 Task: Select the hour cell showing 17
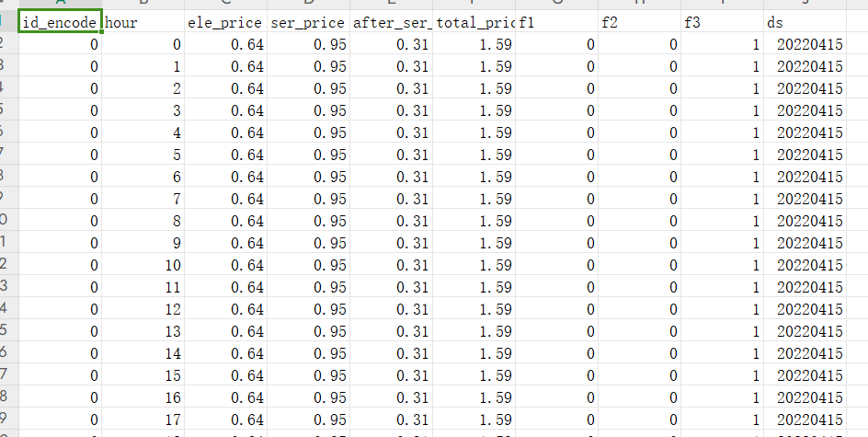143,420
